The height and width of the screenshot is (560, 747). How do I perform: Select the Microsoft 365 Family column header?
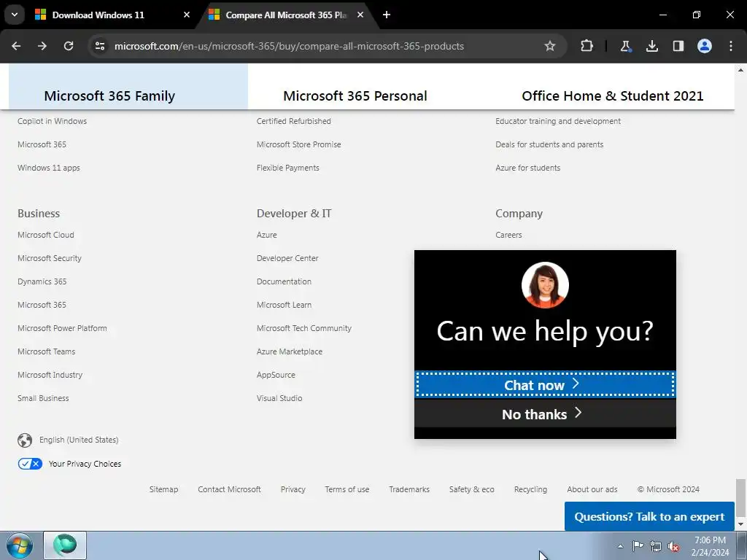click(x=109, y=96)
